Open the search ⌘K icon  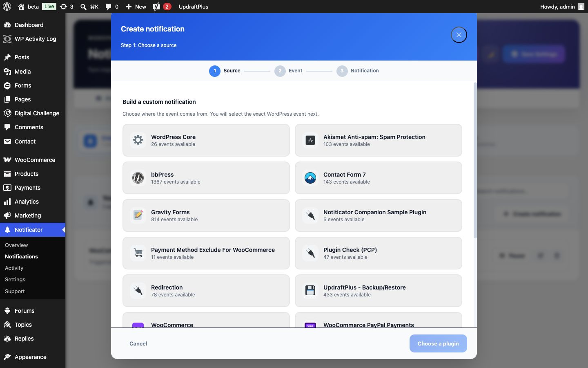click(83, 7)
